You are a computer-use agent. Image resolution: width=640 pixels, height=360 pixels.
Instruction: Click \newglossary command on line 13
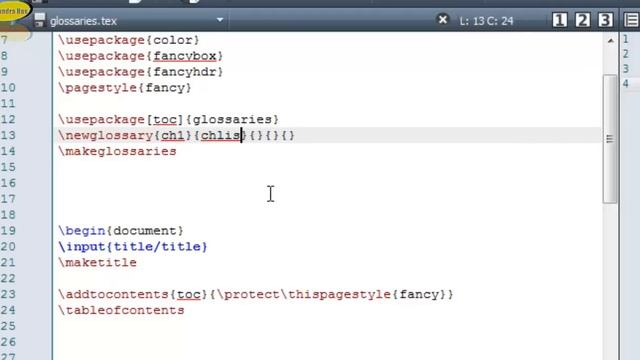pos(106,136)
